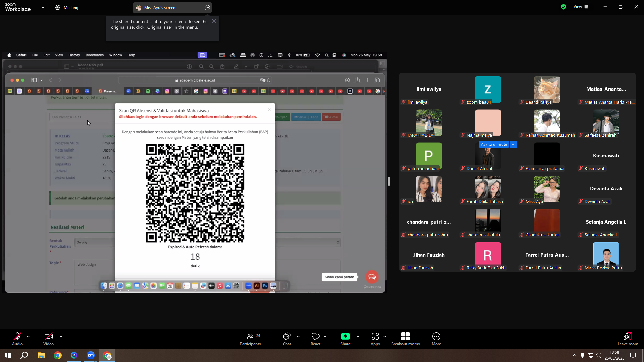Open the More options menu
The height and width of the screenshot is (362, 644).
coord(436,339)
